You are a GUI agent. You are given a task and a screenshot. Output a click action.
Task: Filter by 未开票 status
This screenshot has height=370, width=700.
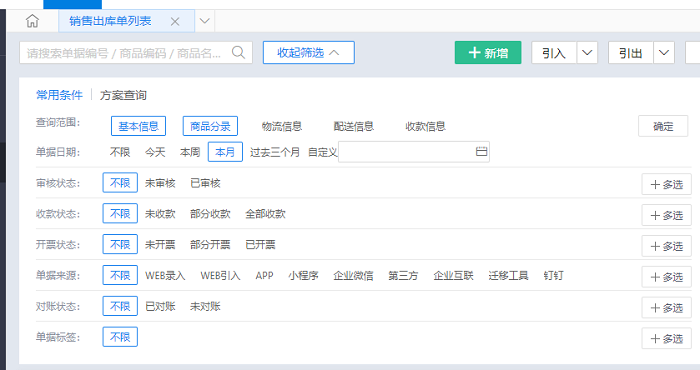(160, 245)
